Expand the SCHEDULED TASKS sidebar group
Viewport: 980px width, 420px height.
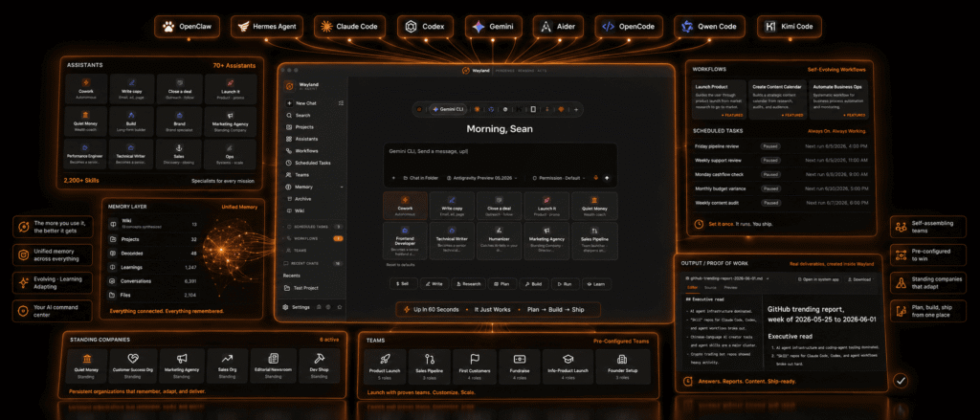point(313,226)
